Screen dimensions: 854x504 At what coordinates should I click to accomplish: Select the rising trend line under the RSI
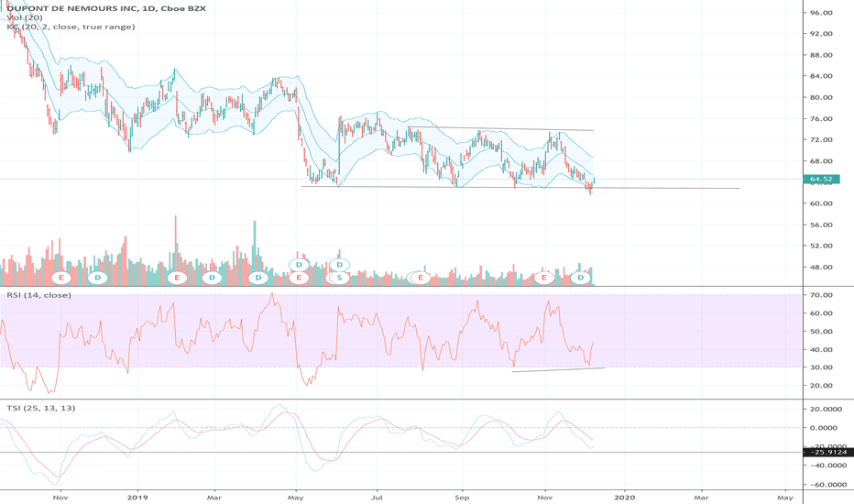pyautogui.click(x=558, y=370)
